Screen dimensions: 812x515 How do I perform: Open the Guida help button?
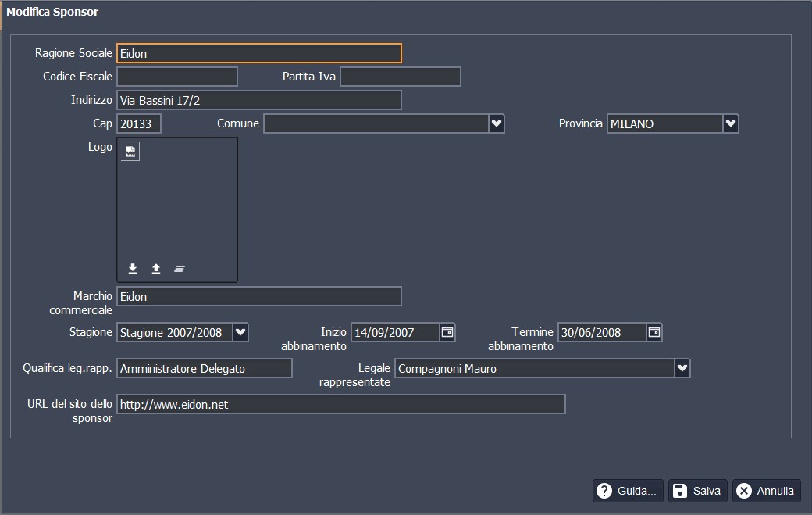pos(628,491)
